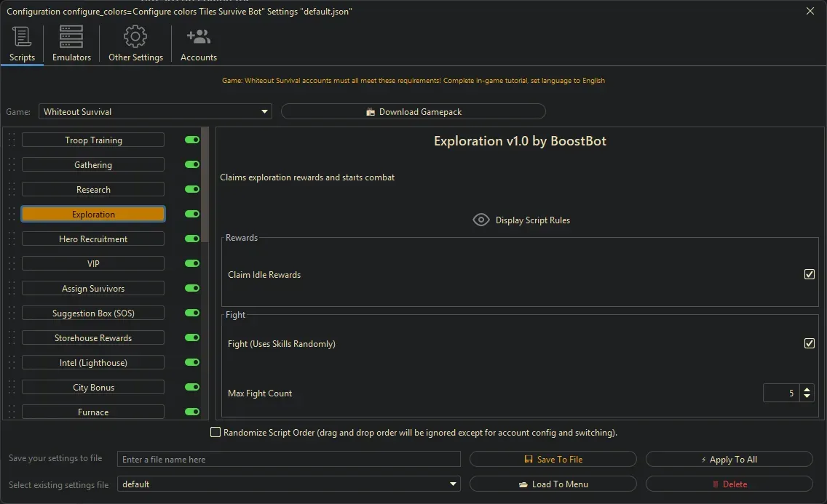This screenshot has width=827, height=504.
Task: Enable Randomize Script Order checkbox
Action: [x=215, y=433]
